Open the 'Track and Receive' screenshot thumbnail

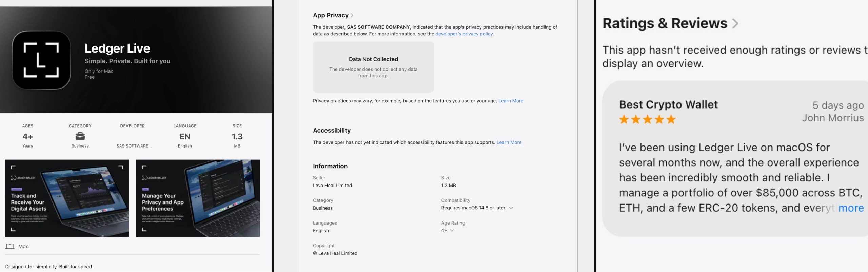point(67,198)
